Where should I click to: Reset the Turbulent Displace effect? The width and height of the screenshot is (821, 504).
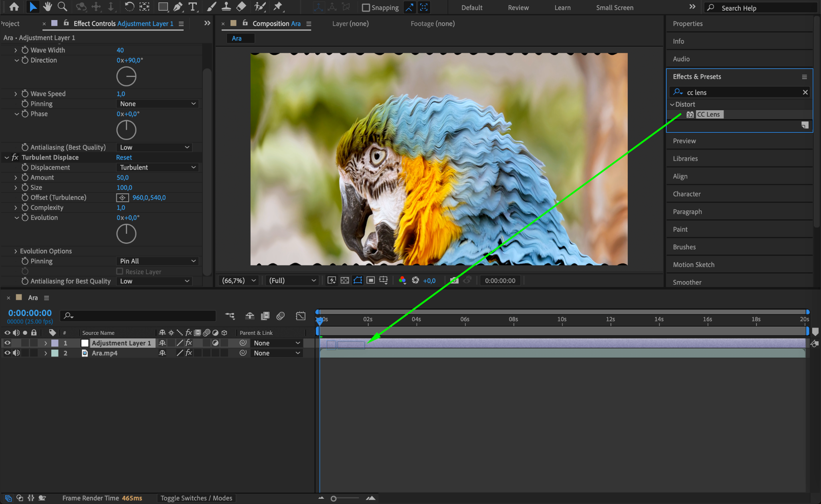(x=124, y=157)
